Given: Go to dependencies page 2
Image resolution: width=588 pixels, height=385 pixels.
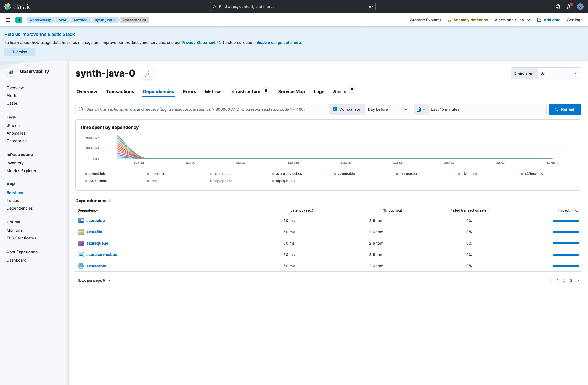Looking at the screenshot, I should [x=564, y=280].
